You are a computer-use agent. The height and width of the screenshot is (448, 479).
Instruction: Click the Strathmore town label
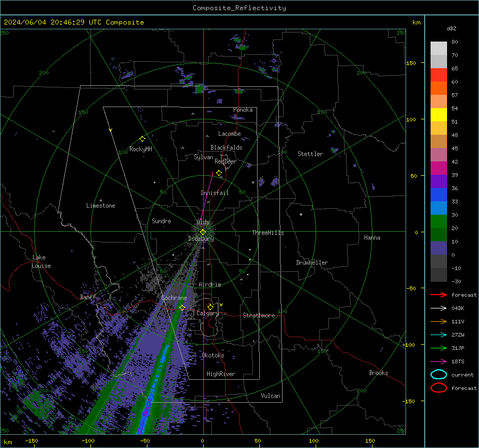pyautogui.click(x=259, y=315)
